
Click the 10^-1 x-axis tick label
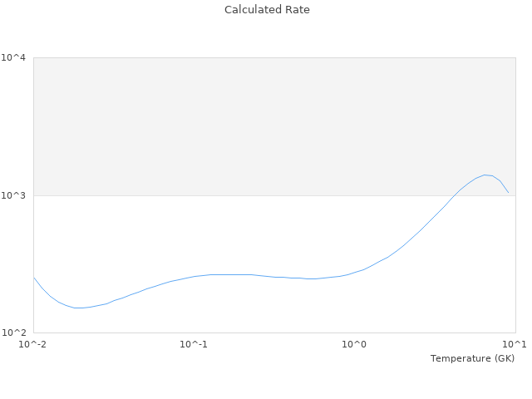click(x=194, y=344)
